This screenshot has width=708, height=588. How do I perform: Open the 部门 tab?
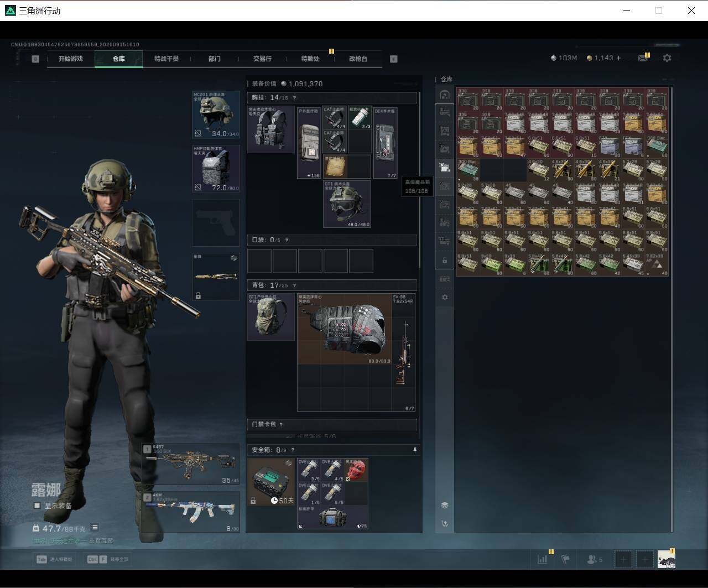(215, 59)
